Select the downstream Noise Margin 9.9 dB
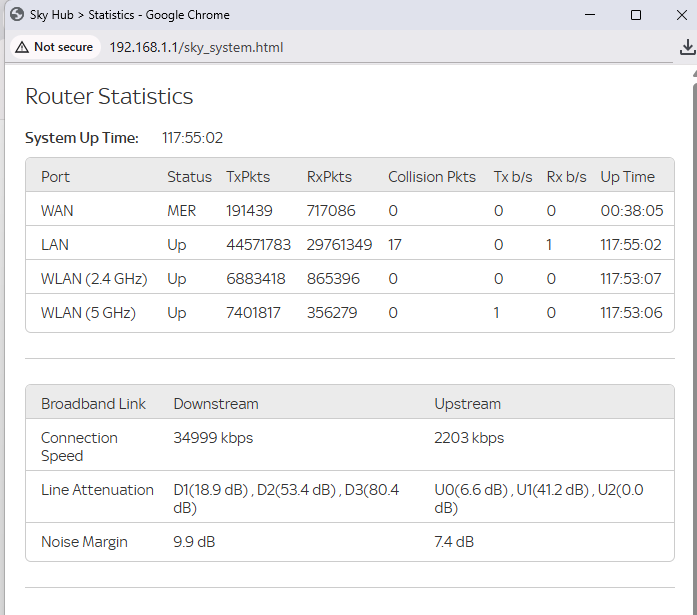Screen dimensions: 697x615 pos(194,542)
